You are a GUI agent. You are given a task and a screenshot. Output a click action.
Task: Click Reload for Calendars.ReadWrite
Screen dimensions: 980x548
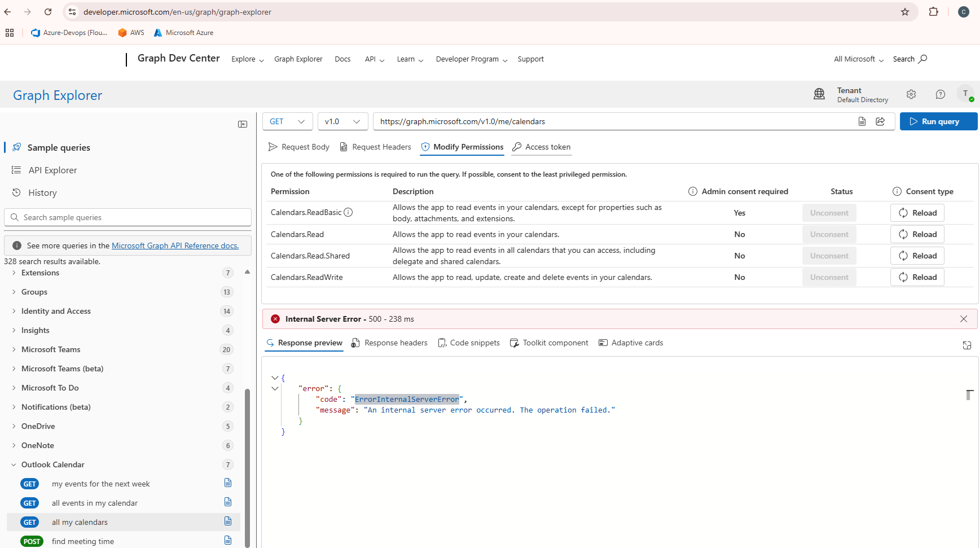click(x=917, y=277)
